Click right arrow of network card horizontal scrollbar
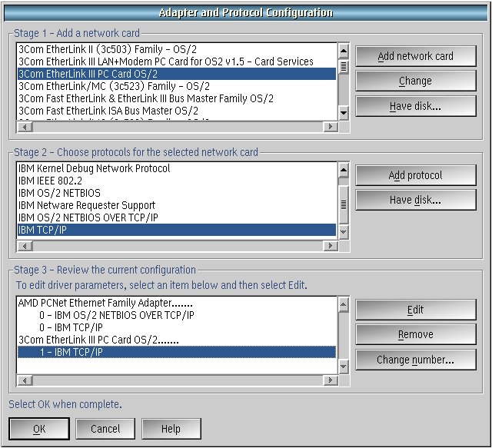The image size is (492, 448). pyautogui.click(x=330, y=127)
